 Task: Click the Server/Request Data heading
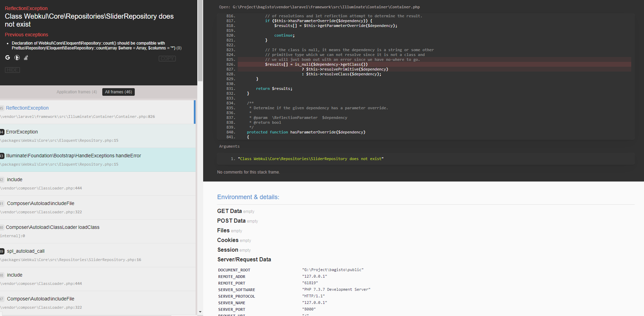pos(244,259)
